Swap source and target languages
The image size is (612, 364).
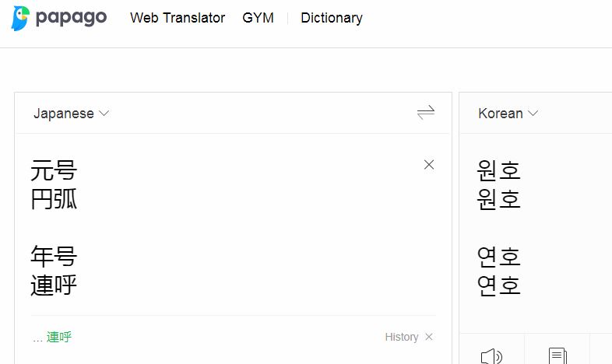(425, 114)
